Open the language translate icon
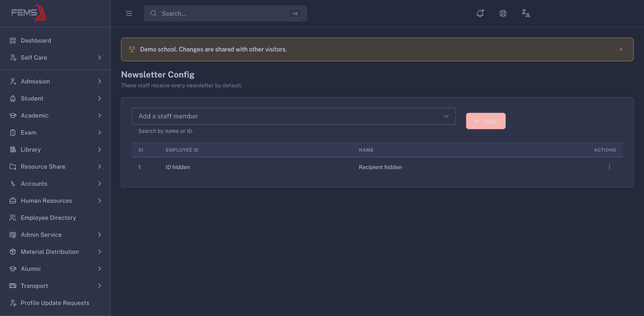 point(526,14)
